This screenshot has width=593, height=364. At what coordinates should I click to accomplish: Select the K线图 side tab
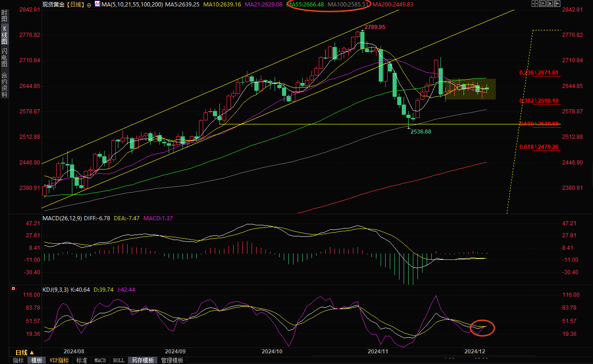pos(4,35)
